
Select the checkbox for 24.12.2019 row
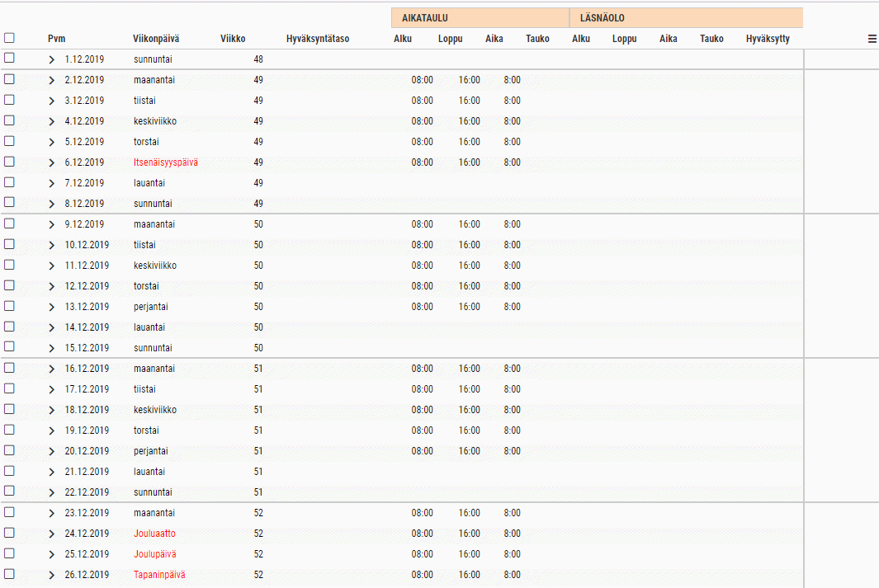coord(10,533)
